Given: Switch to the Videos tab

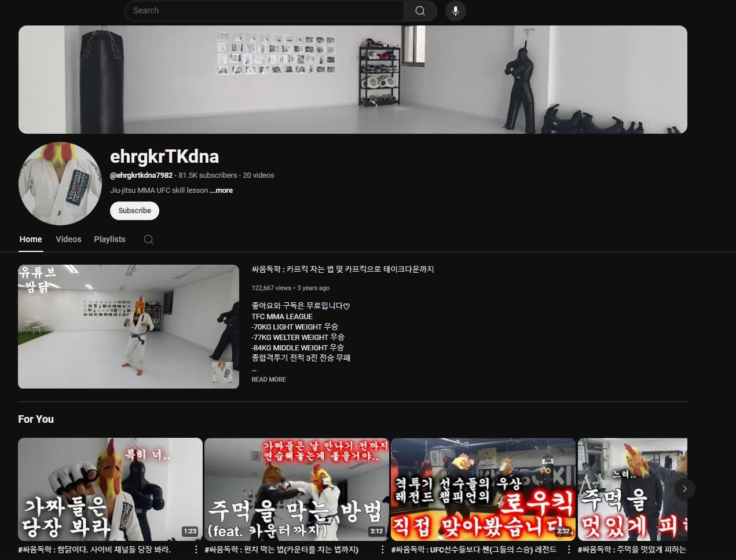Looking at the screenshot, I should coord(68,239).
